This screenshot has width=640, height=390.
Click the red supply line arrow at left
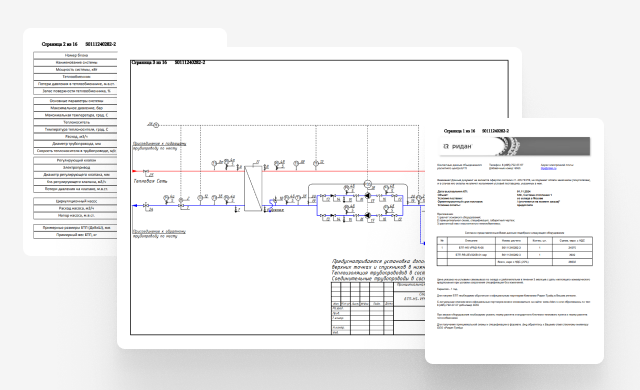(x=135, y=171)
